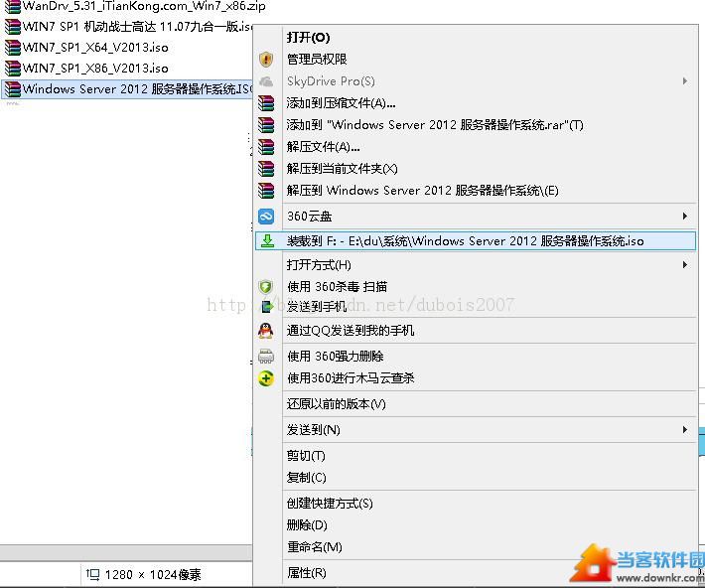The width and height of the screenshot is (705, 588).
Task: Choose 使用360进行木马云查杀 entry
Action: 476,378
